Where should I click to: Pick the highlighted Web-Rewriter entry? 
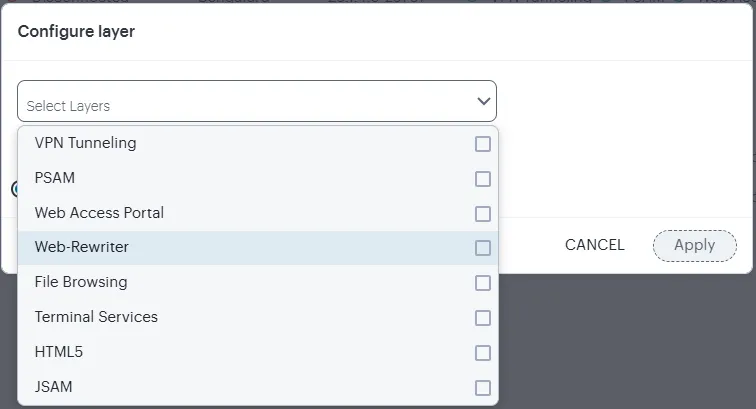click(x=258, y=247)
